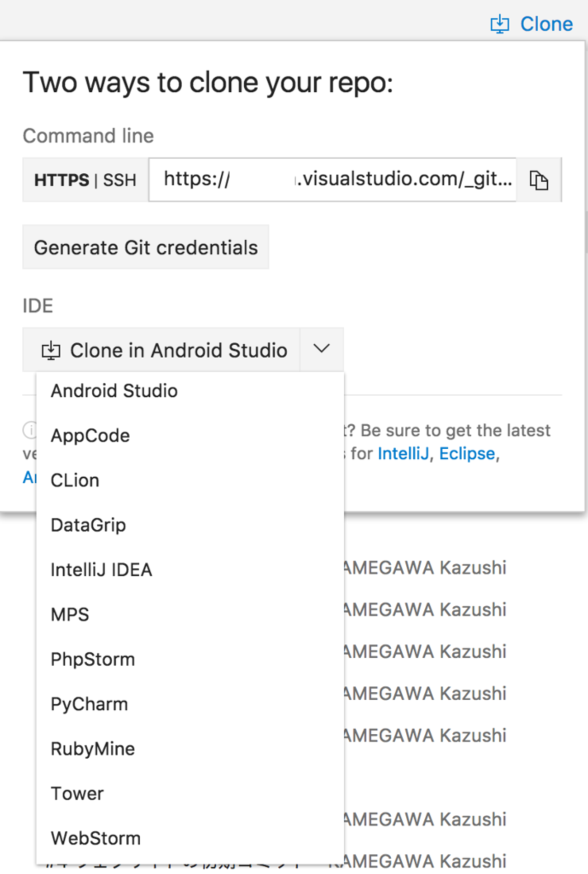Viewport: 588px width, 874px height.
Task: Select IntelliJ IDEA menu entry
Action: click(101, 570)
